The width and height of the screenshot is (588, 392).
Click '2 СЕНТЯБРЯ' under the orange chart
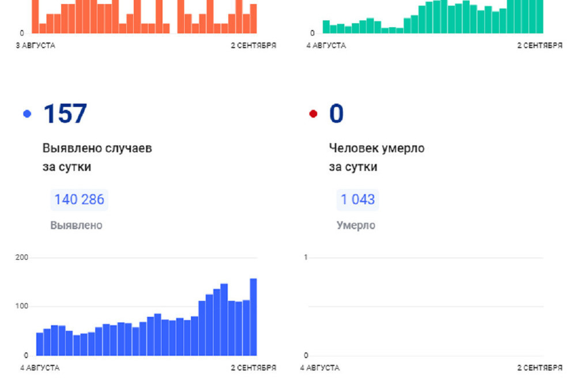pos(254,46)
